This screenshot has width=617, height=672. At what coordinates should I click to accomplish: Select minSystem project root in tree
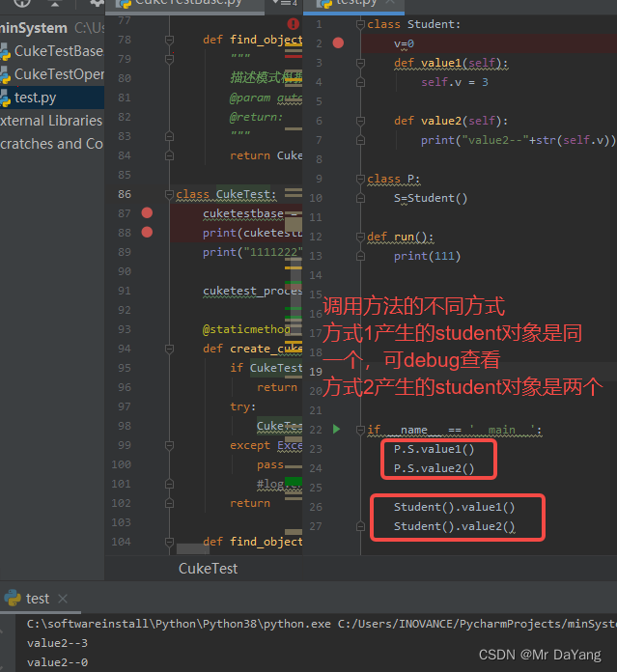pos(34,28)
